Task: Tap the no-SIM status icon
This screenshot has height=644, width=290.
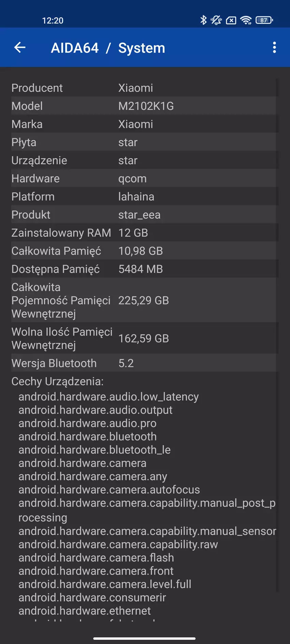Action: 231,20
